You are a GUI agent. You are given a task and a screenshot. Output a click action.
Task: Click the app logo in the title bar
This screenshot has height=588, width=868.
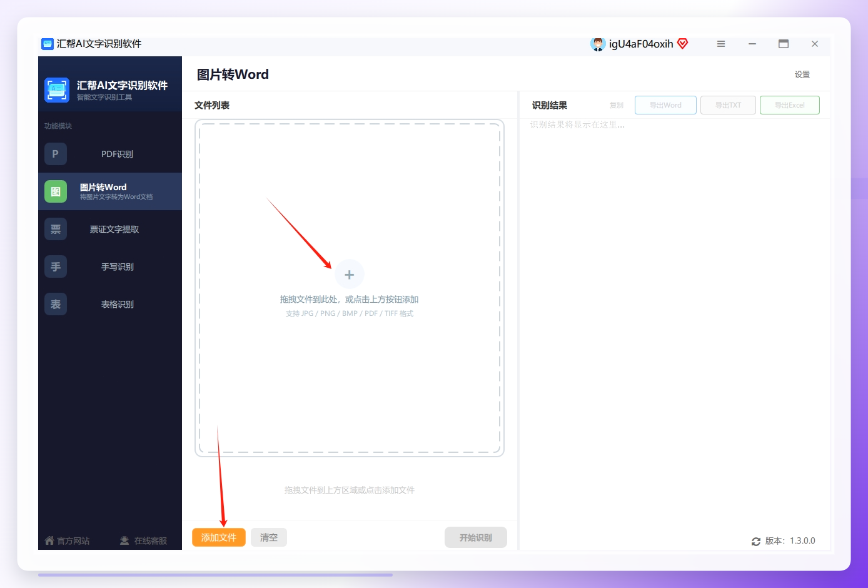coord(48,44)
